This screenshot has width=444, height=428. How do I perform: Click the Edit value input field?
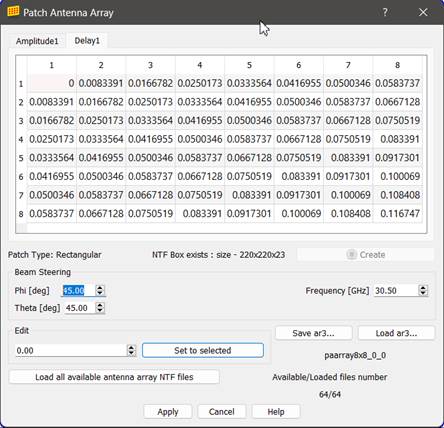coord(71,350)
